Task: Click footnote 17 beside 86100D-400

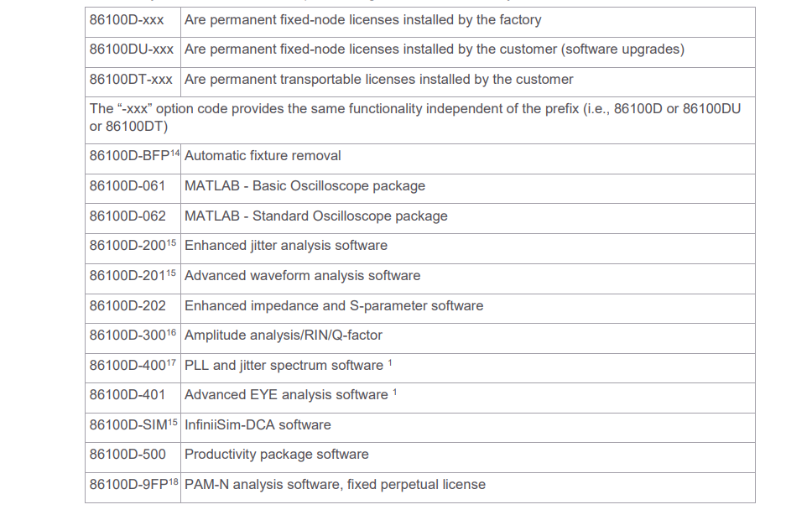Action: pyautogui.click(x=171, y=362)
